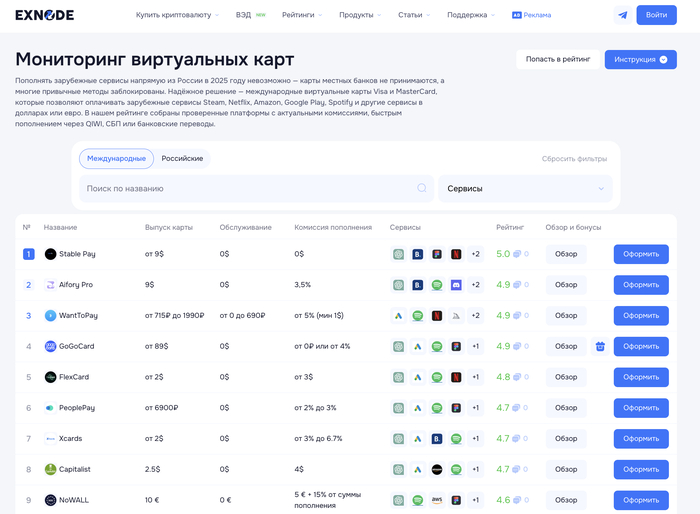Click the ad badge icon beside Реклама
This screenshot has width=700, height=514.
tap(517, 15)
